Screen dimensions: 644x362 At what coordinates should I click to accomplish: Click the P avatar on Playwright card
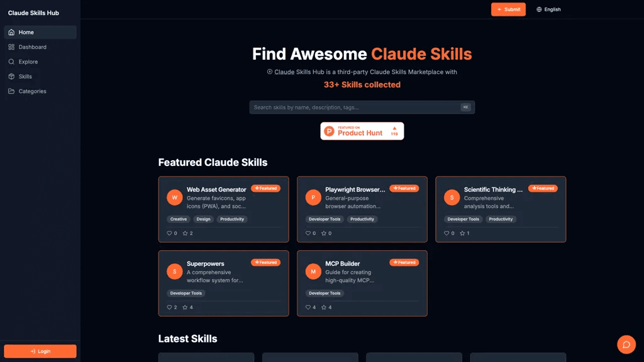tap(313, 197)
